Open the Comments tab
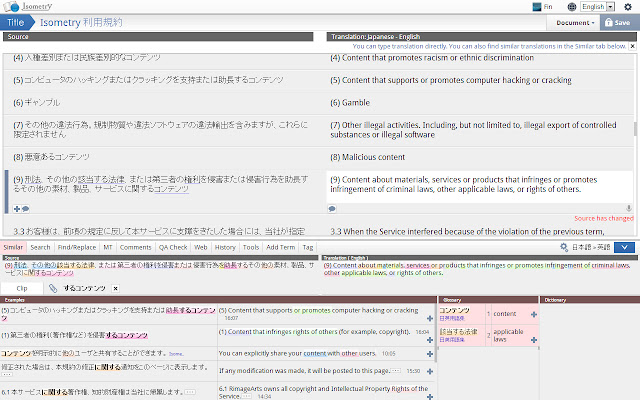This screenshot has width=640, height=400. [x=136, y=247]
